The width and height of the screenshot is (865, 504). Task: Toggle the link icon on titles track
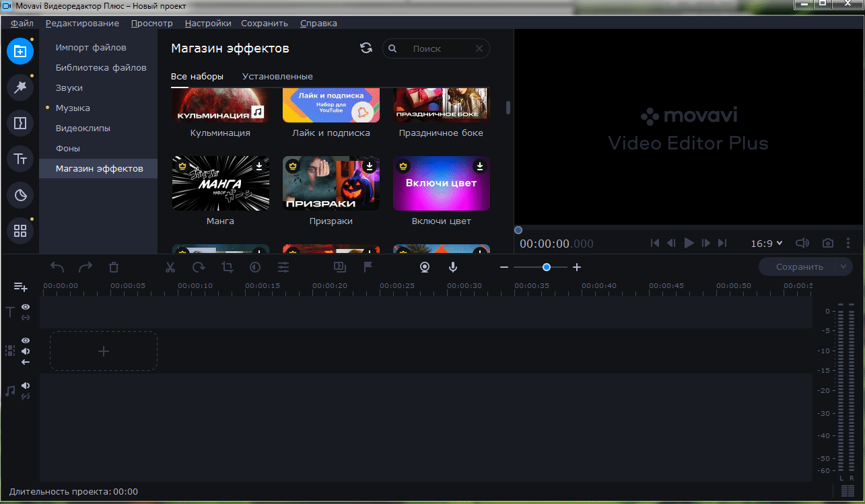pos(26,317)
